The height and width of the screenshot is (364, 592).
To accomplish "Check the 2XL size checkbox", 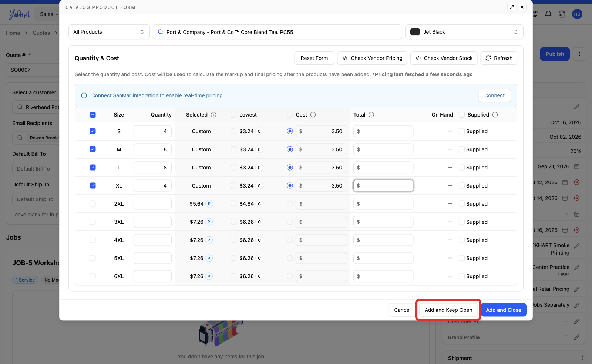I will click(93, 204).
